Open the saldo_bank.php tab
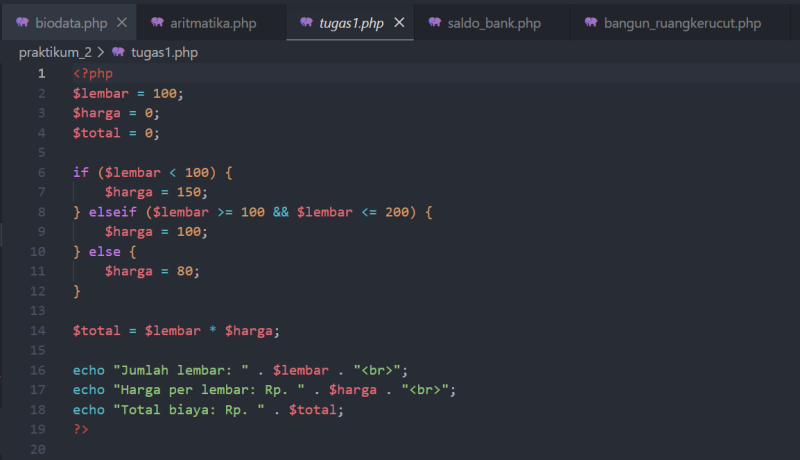Screen dimensions: 800x460 tap(494, 23)
